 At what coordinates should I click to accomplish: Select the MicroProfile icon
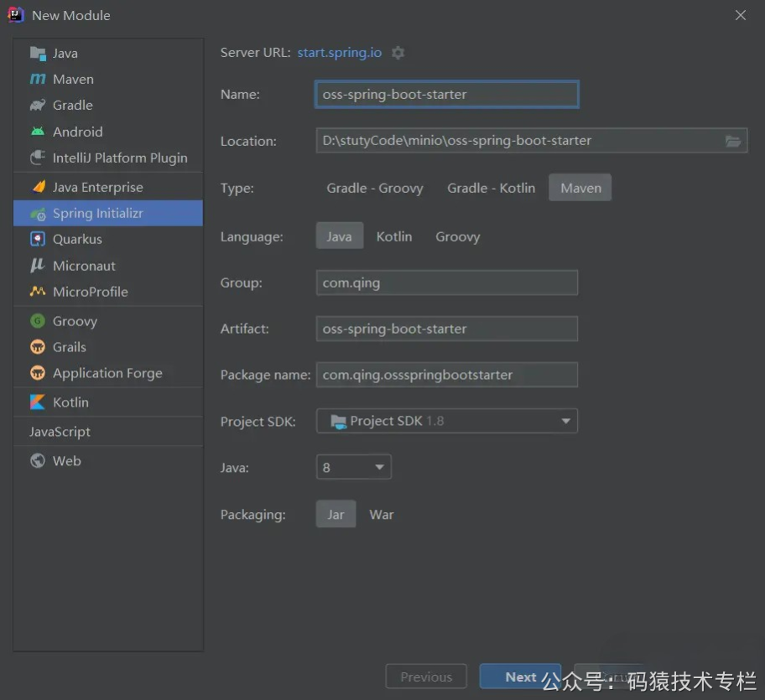(38, 292)
